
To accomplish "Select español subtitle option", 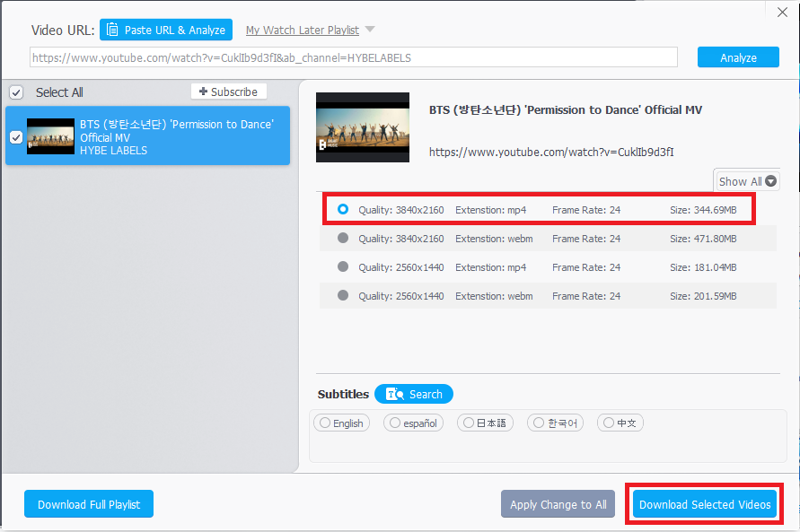I will pos(413,423).
